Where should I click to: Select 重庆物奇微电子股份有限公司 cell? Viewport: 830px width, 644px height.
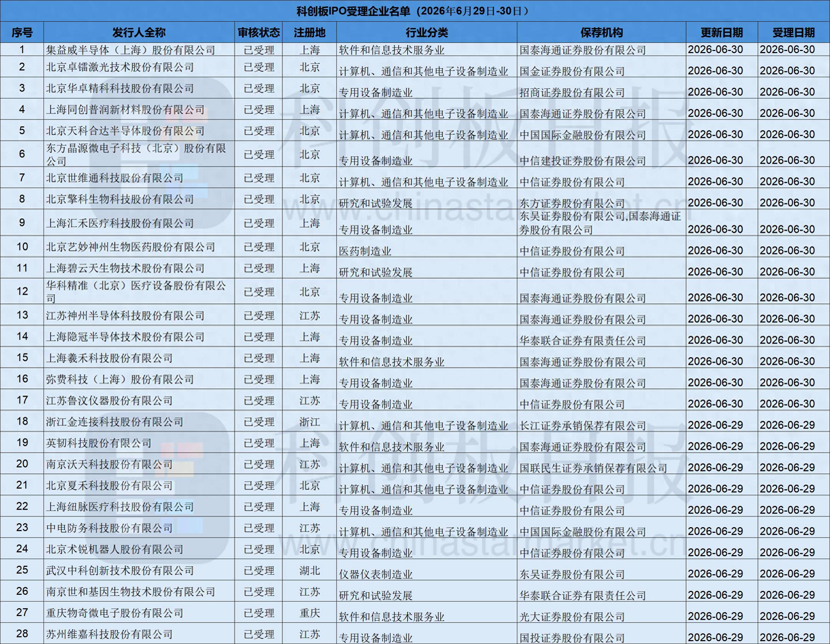pos(139,613)
